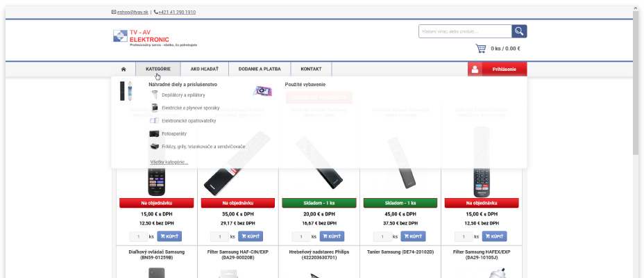Open Diaľkový ovládač Samsung (BN59-01259B) product

point(156,254)
